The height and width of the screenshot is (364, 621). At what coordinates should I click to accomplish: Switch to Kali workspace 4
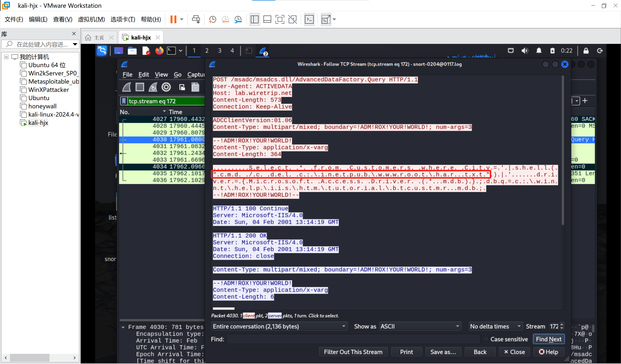coord(232,51)
